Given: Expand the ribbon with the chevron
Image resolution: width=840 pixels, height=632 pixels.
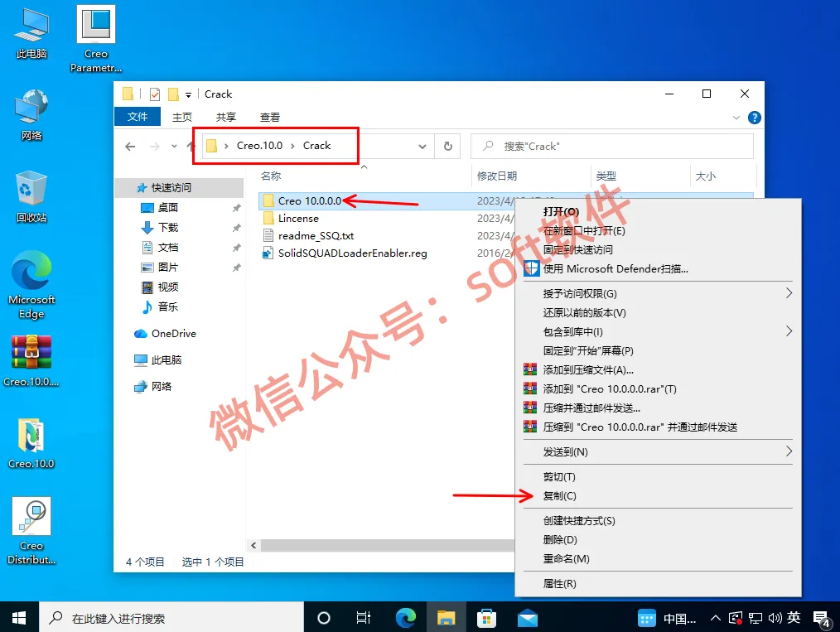Looking at the screenshot, I should [x=736, y=118].
